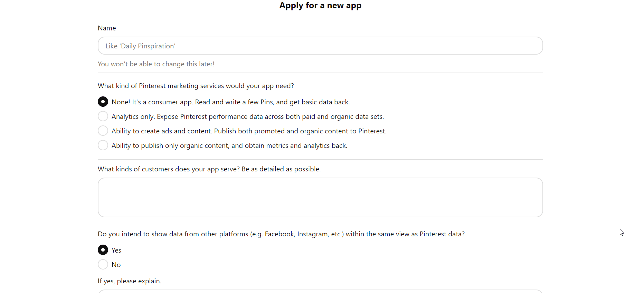The height and width of the screenshot is (293, 644).
Task: Select the 'Yes' radio button
Action: coord(103,250)
